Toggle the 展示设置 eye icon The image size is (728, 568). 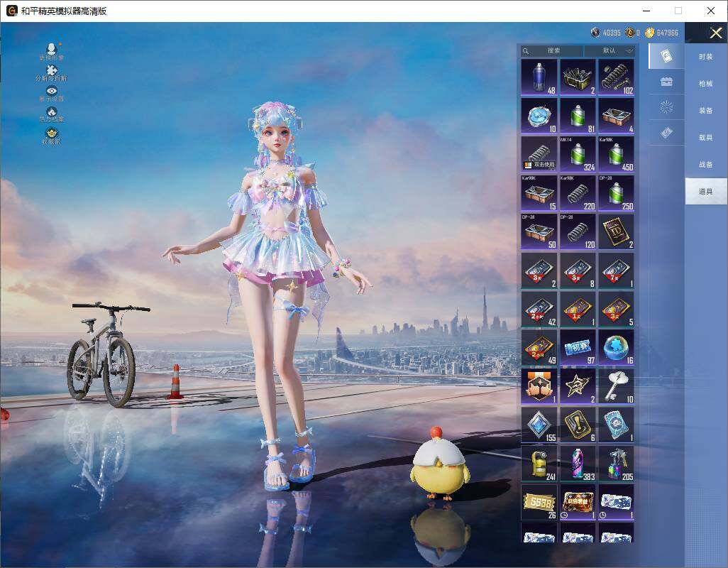(x=52, y=94)
